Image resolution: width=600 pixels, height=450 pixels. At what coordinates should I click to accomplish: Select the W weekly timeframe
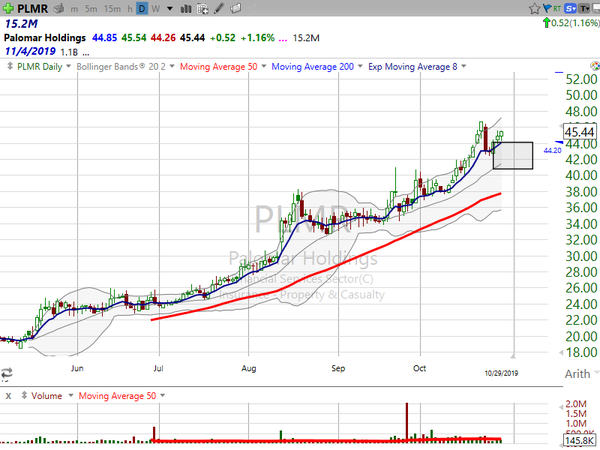155,8
